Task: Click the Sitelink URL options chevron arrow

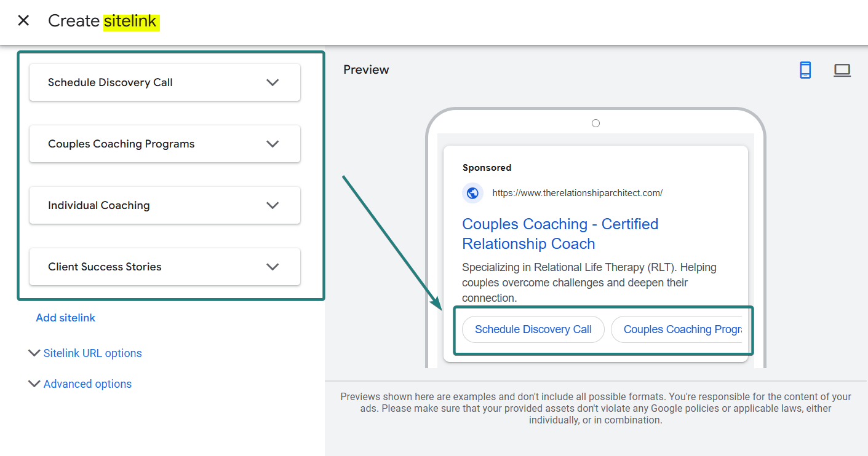Action: point(34,353)
